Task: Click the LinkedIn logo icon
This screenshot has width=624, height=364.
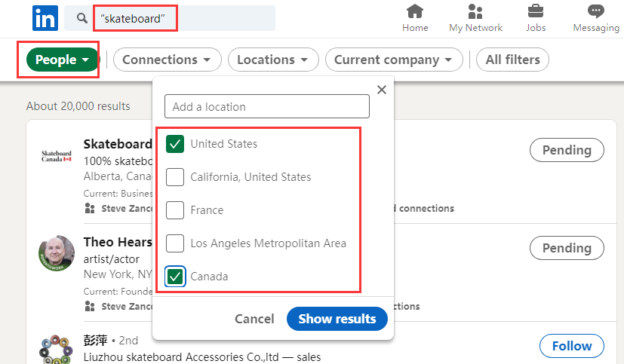Action: (45, 17)
